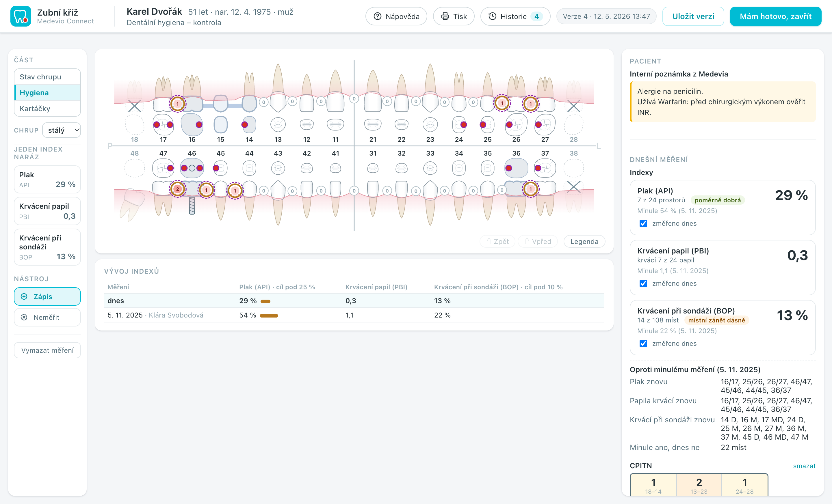
Task: Click missing tooth 18 cross mark
Action: (134, 106)
